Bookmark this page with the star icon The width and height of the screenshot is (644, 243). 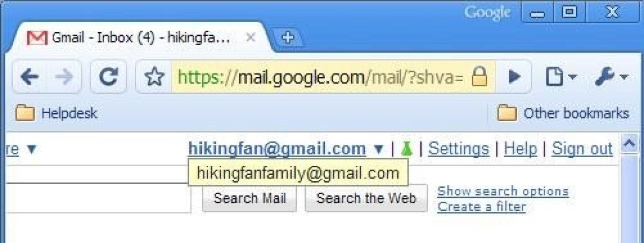(x=154, y=78)
